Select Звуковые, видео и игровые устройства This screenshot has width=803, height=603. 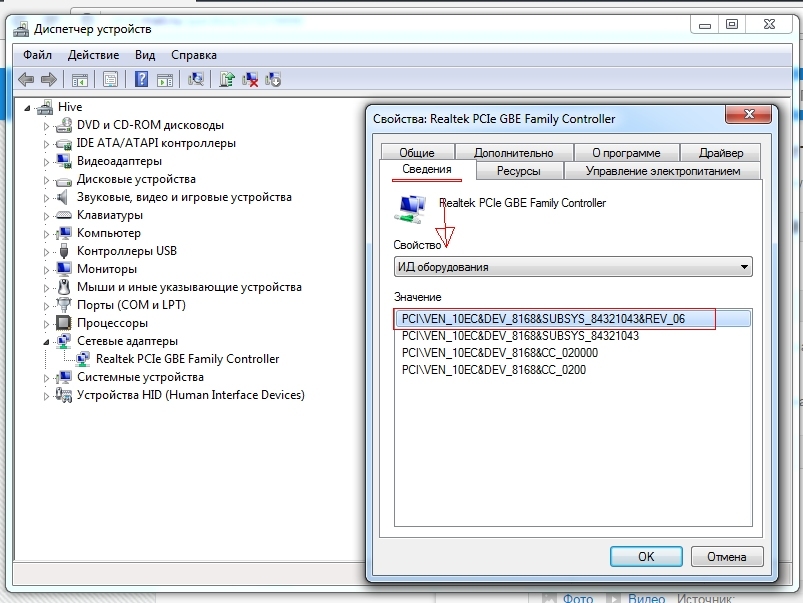click(x=184, y=197)
